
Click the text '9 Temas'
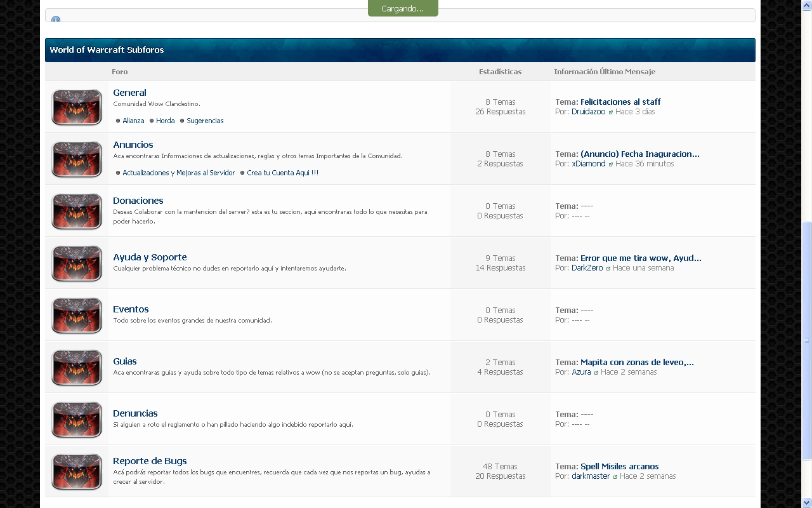501,258
